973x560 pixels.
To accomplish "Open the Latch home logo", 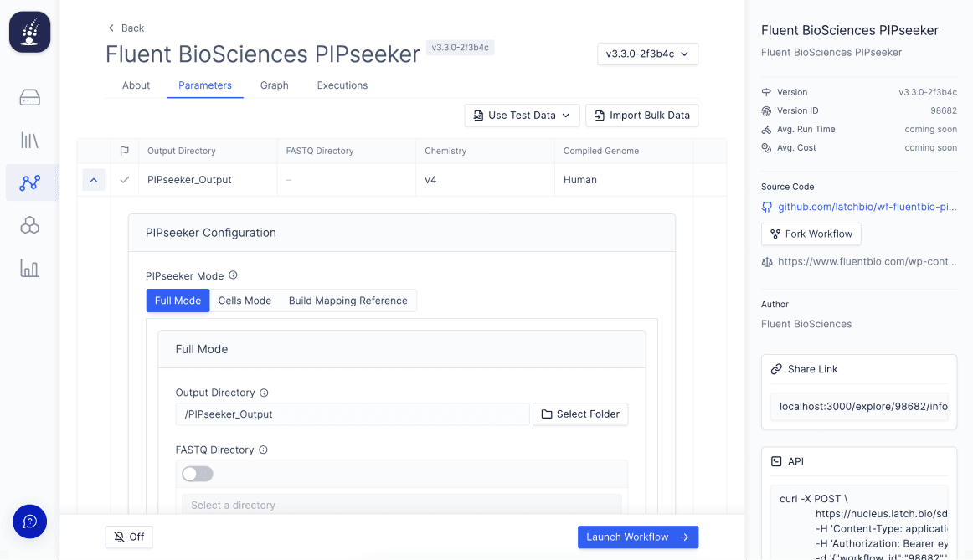I will tap(30, 33).
